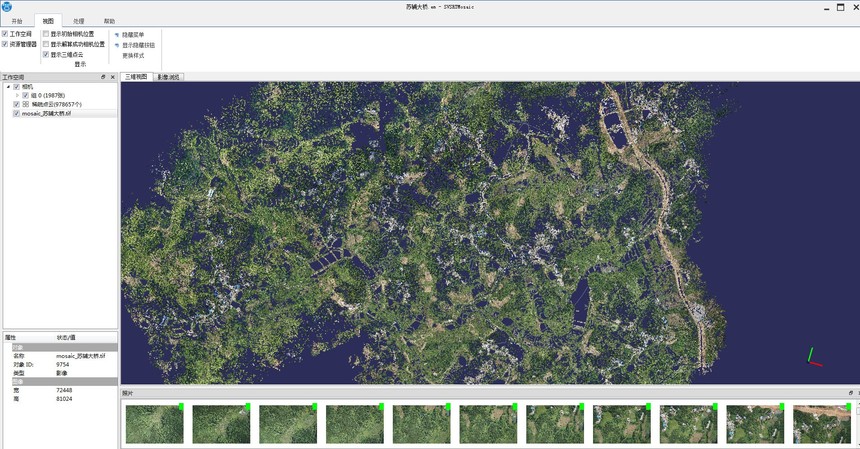Click the application logo icon at top-left
The height and width of the screenshot is (449, 860).
[7, 7]
